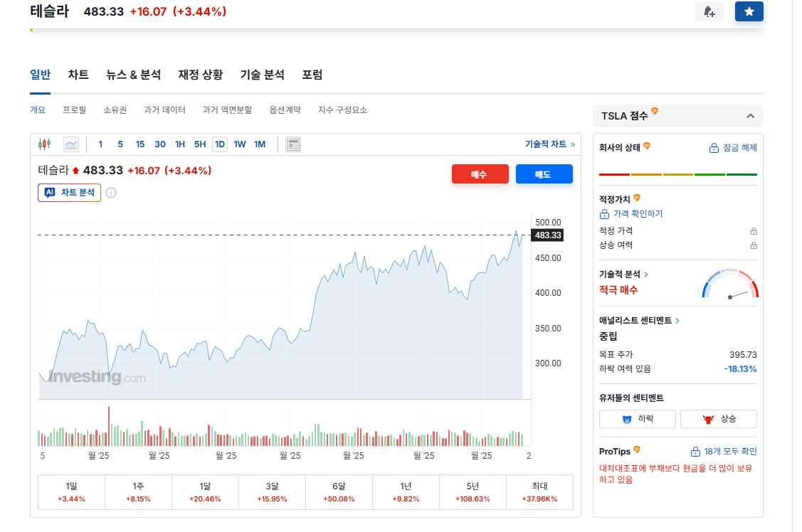This screenshot has height=532, width=802.
Task: Click the red 매수 buy button
Action: [x=480, y=174]
